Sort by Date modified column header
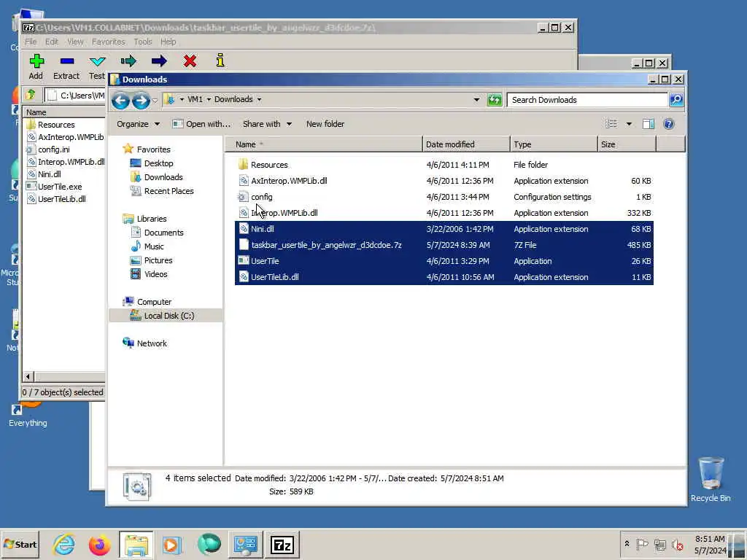 point(465,144)
